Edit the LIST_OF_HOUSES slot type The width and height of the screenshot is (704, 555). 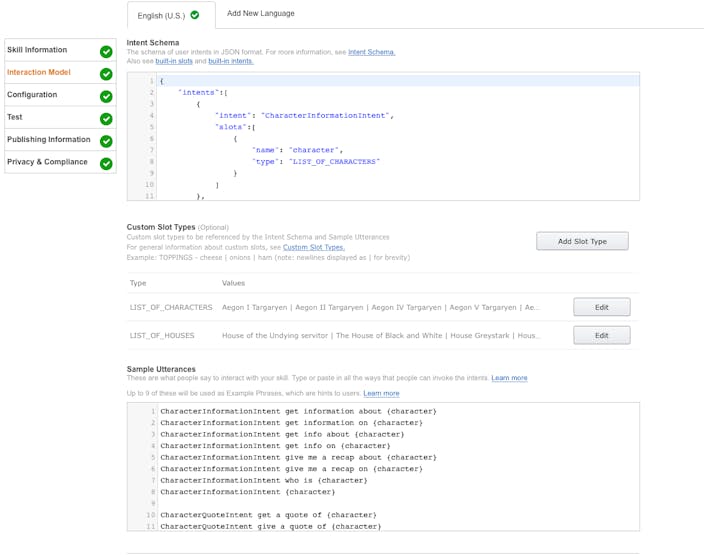tap(602, 335)
